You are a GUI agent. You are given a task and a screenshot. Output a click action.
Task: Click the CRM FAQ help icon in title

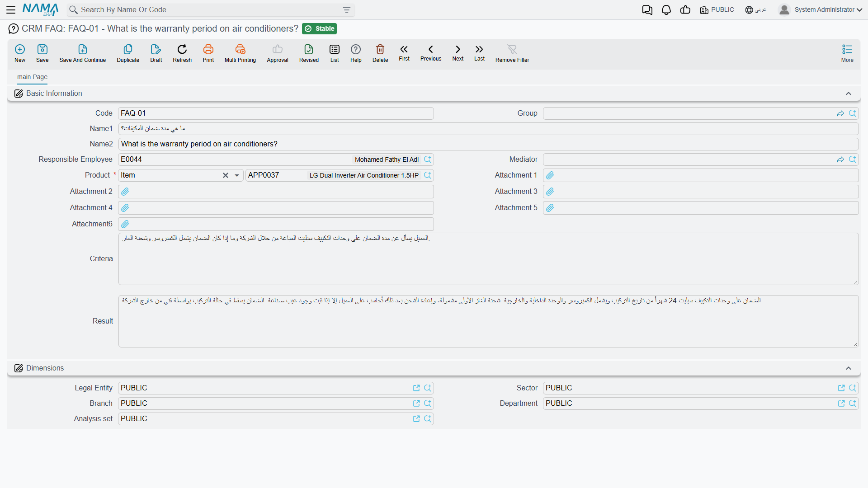(14, 29)
